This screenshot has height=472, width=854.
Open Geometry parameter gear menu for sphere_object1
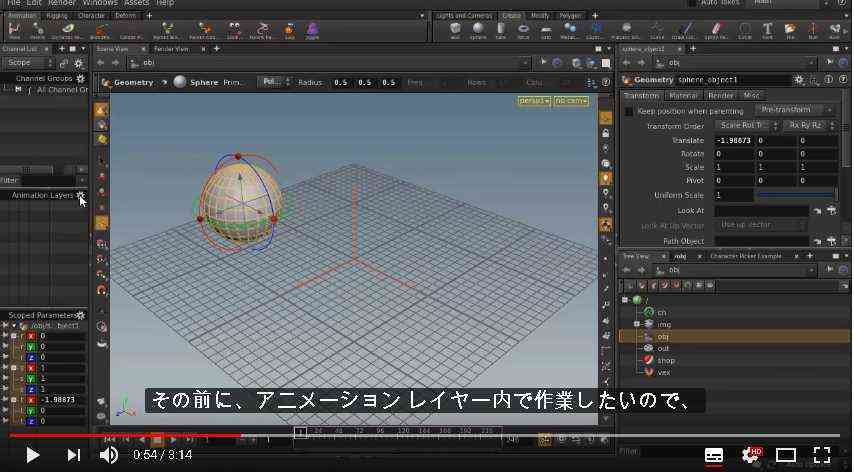point(799,80)
